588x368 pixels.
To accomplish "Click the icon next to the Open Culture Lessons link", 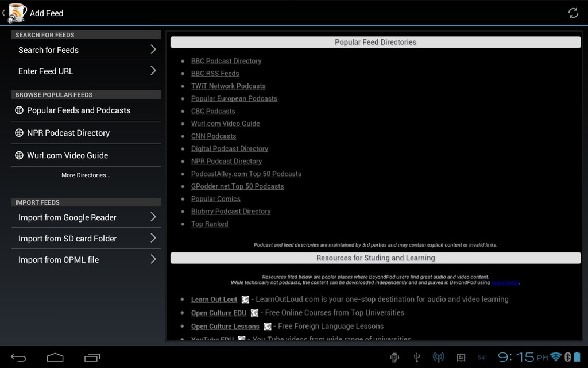I will coord(268,327).
